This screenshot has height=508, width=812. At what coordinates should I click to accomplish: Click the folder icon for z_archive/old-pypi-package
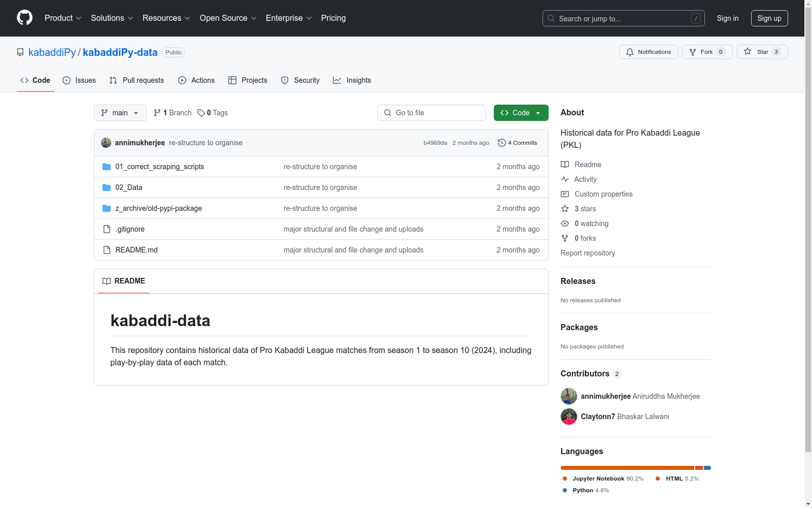click(107, 208)
